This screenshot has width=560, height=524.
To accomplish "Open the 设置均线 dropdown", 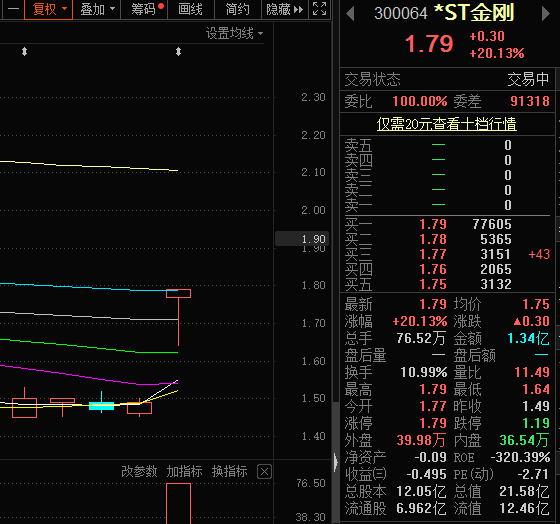I will coord(234,34).
